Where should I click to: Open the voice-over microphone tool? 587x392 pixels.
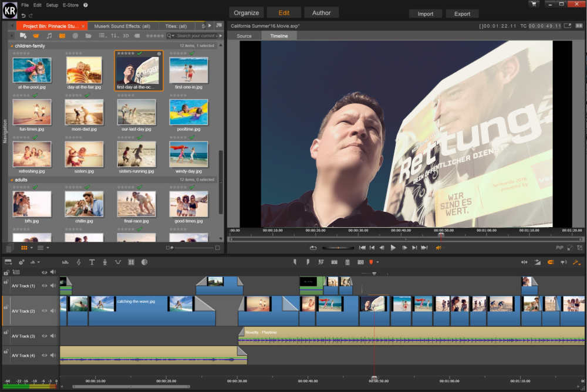pyautogui.click(x=104, y=262)
